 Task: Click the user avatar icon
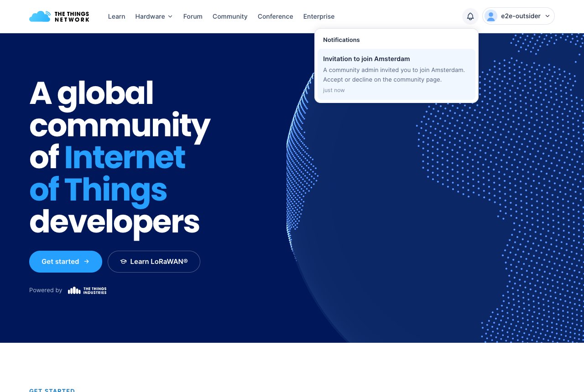coord(491,16)
